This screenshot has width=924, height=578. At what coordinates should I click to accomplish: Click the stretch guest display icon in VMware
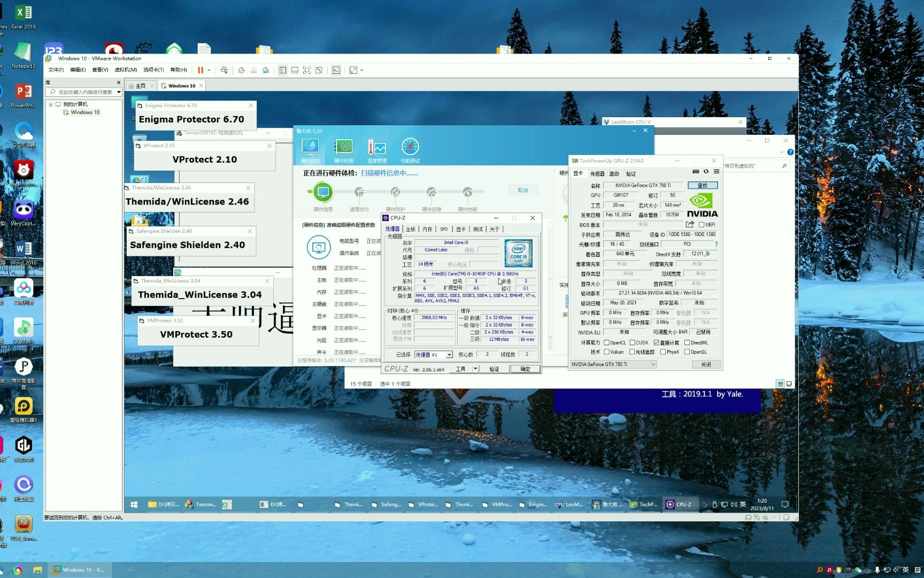click(x=353, y=70)
